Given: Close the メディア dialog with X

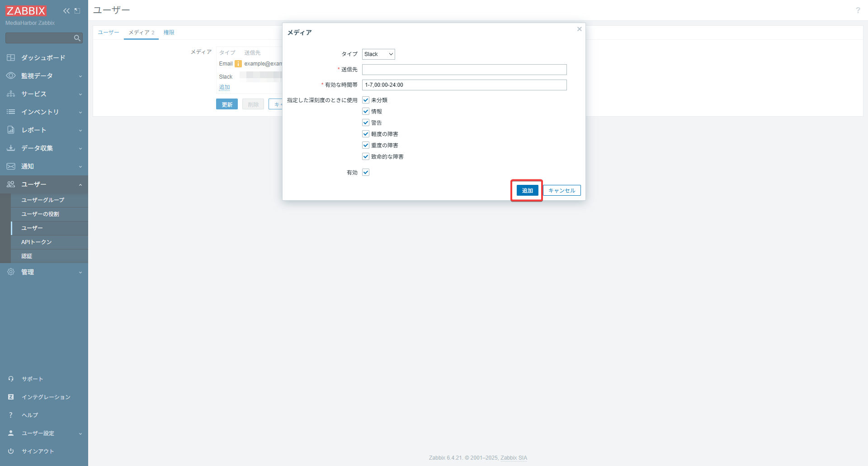Looking at the screenshot, I should coord(579,29).
